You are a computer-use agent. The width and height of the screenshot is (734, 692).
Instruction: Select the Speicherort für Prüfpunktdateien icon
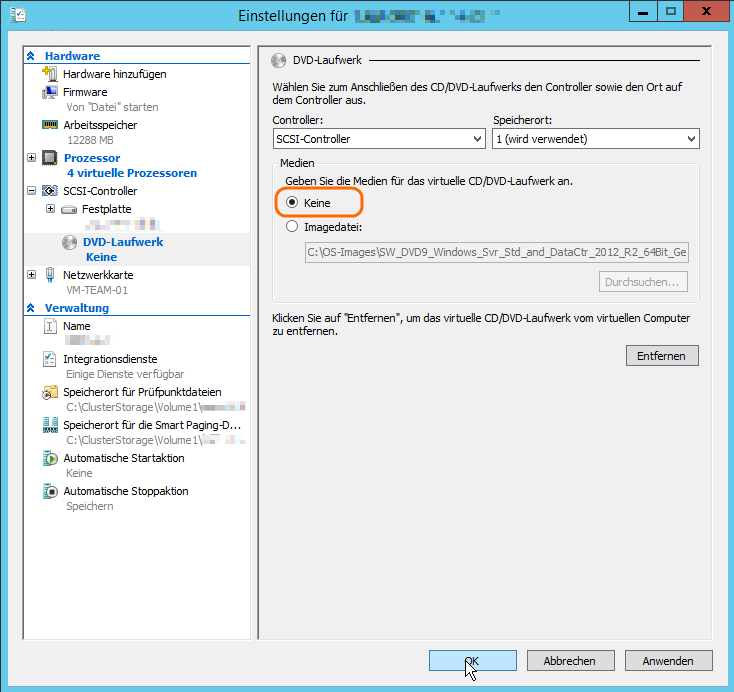[x=50, y=392]
